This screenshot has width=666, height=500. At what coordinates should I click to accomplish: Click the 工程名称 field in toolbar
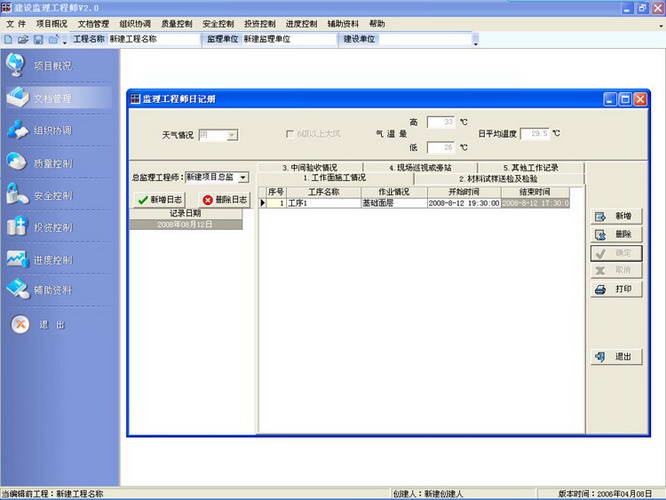point(154,40)
